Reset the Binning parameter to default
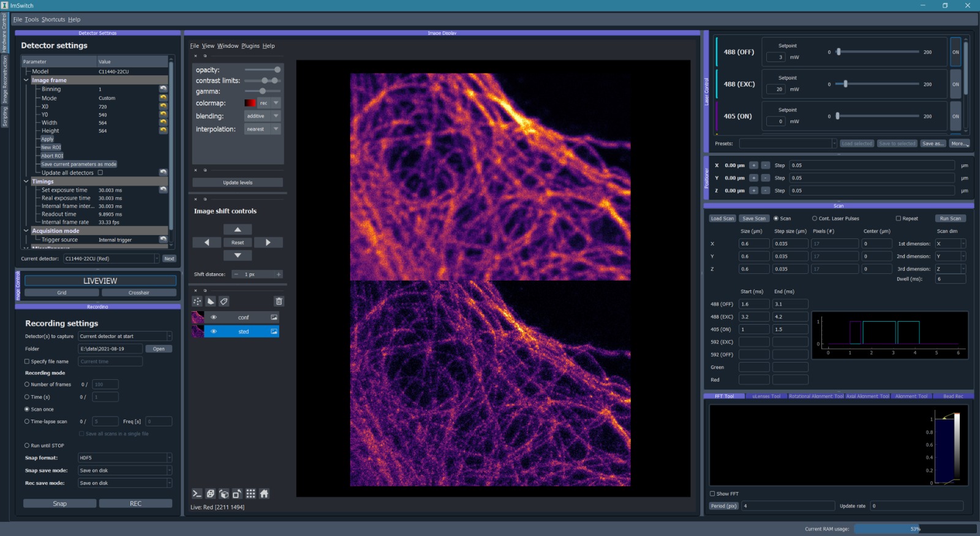Viewport: 980px width, 536px height. point(163,89)
